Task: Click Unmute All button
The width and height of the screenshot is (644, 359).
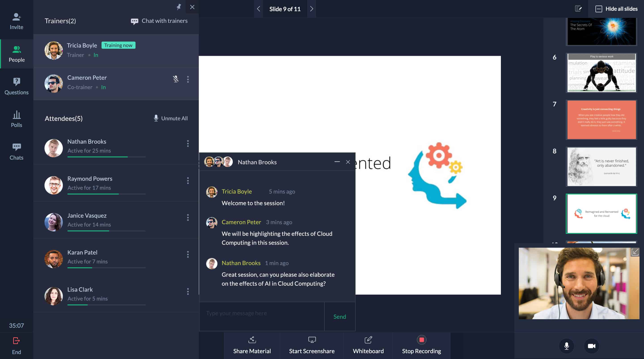Action: pyautogui.click(x=170, y=118)
